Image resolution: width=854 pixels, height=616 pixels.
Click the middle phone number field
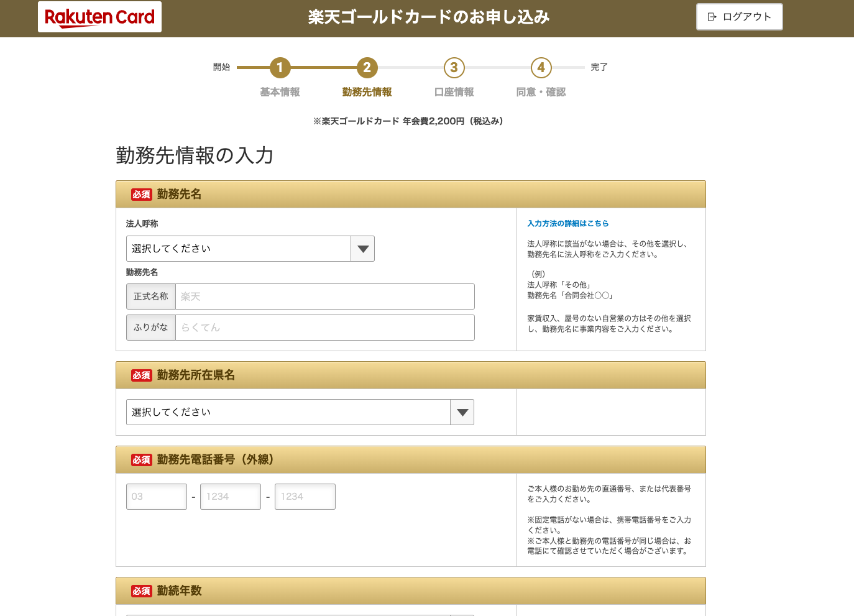click(x=230, y=496)
